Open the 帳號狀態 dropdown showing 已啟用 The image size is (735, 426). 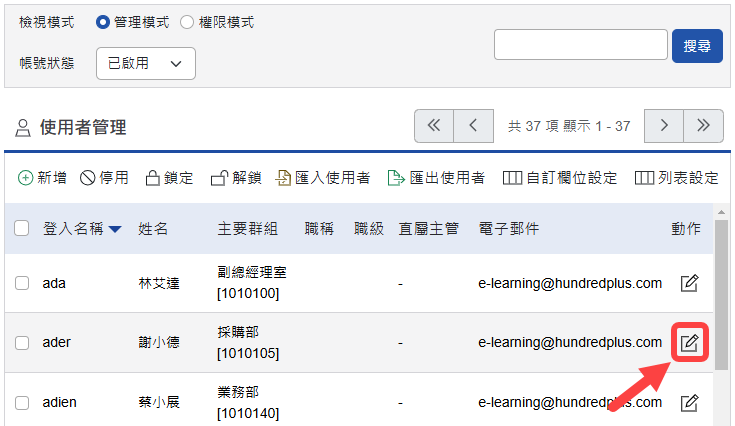click(x=145, y=63)
